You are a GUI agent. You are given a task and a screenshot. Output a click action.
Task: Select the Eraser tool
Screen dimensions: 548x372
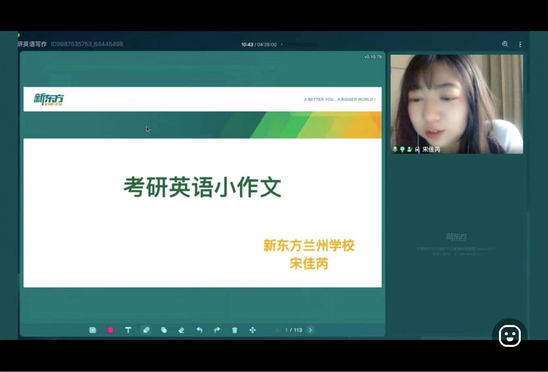[x=181, y=330]
